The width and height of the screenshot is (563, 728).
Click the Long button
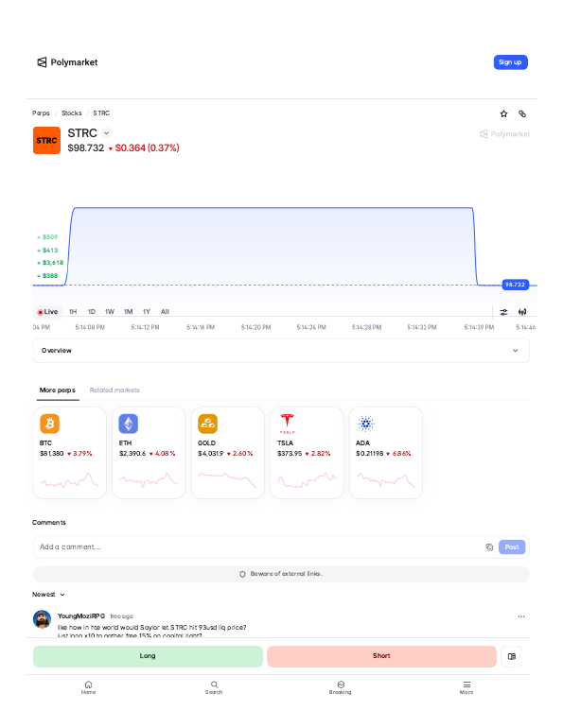(148, 656)
